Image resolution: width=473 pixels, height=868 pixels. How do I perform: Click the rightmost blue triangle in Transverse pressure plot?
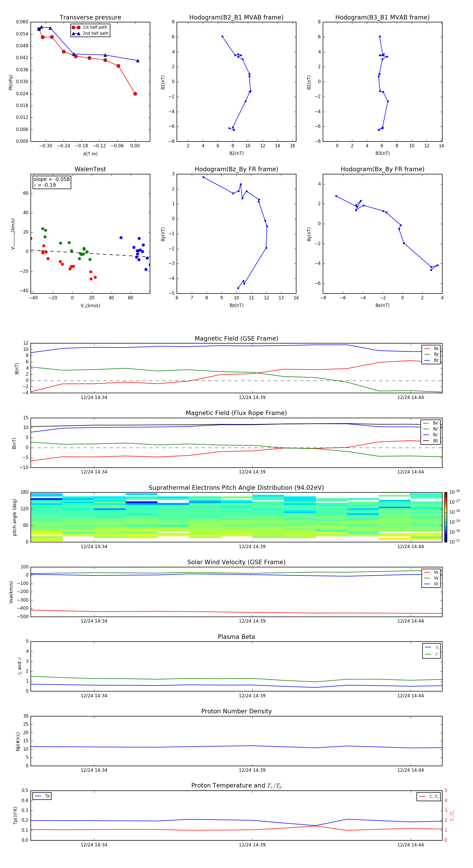pos(138,61)
